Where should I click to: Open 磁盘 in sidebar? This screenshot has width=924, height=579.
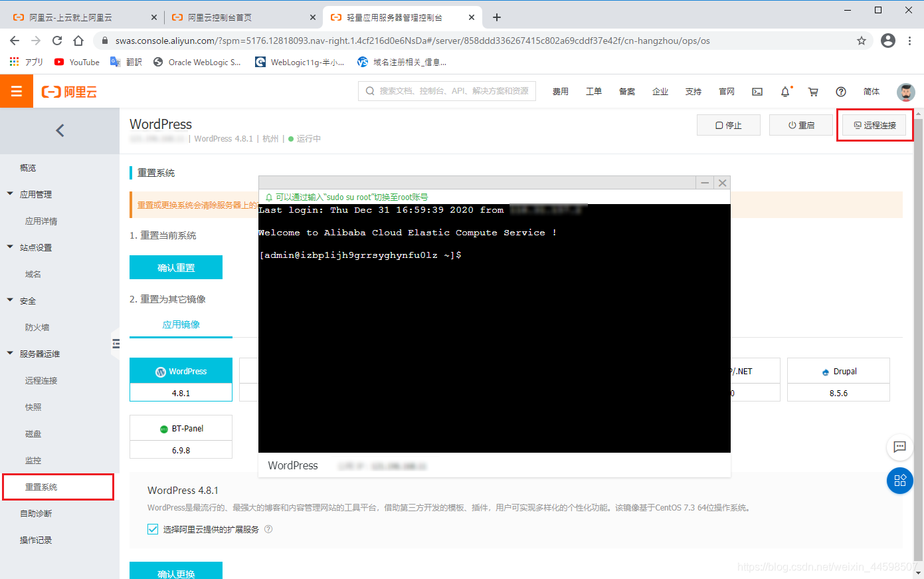coord(33,433)
